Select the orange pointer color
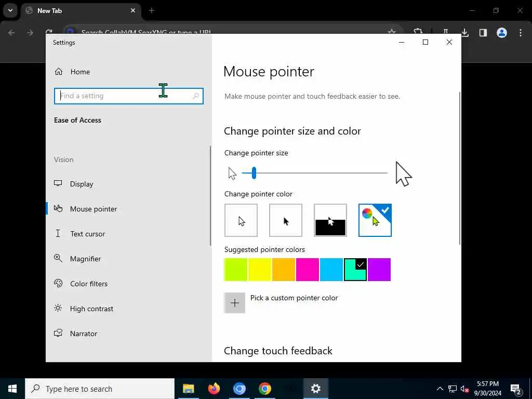Image resolution: width=532 pixels, height=399 pixels. 283,270
